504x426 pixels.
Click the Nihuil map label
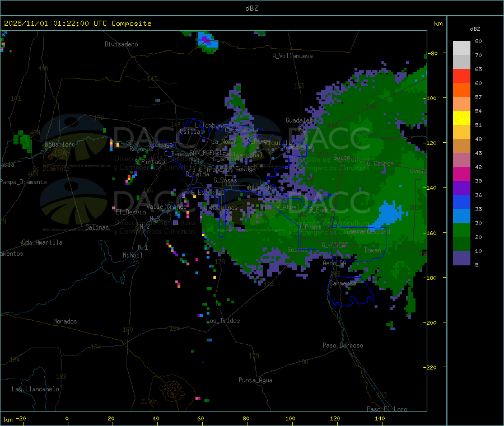132,255
